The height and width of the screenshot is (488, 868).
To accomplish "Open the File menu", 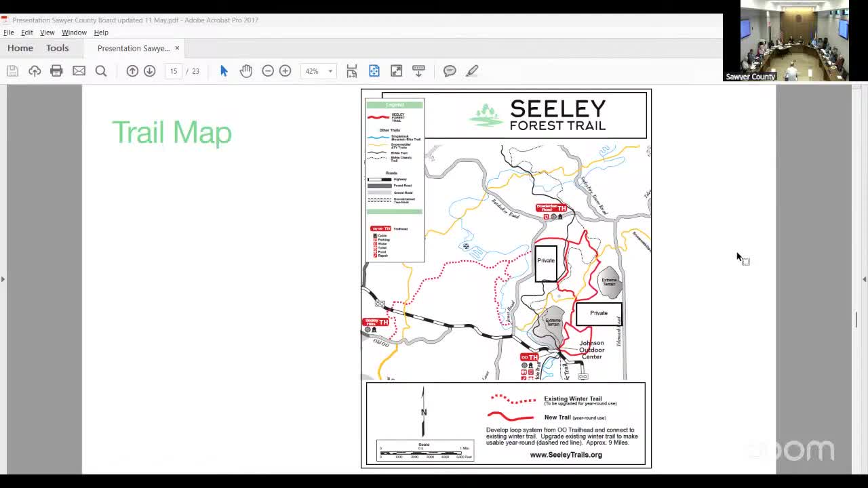I will 9,33.
